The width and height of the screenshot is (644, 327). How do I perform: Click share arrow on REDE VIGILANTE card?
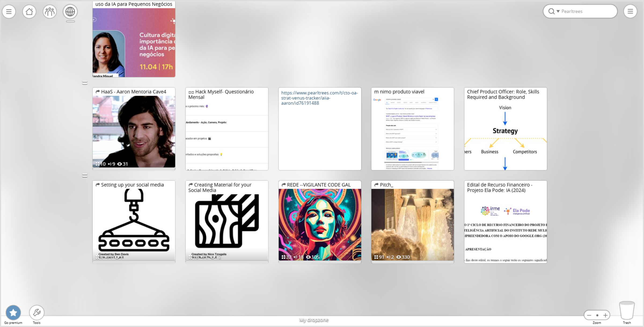pos(284,185)
